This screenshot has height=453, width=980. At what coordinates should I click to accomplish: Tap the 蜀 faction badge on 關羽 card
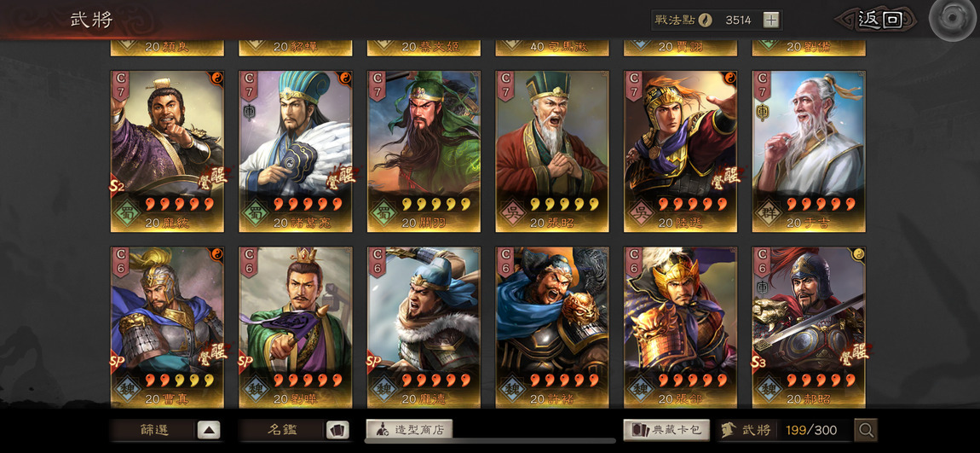pyautogui.click(x=381, y=212)
